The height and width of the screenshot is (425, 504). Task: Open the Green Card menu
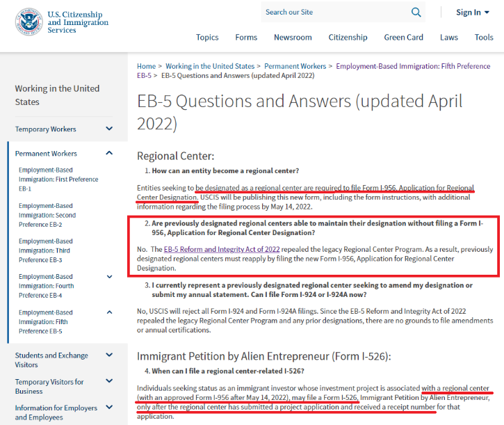[x=403, y=38]
